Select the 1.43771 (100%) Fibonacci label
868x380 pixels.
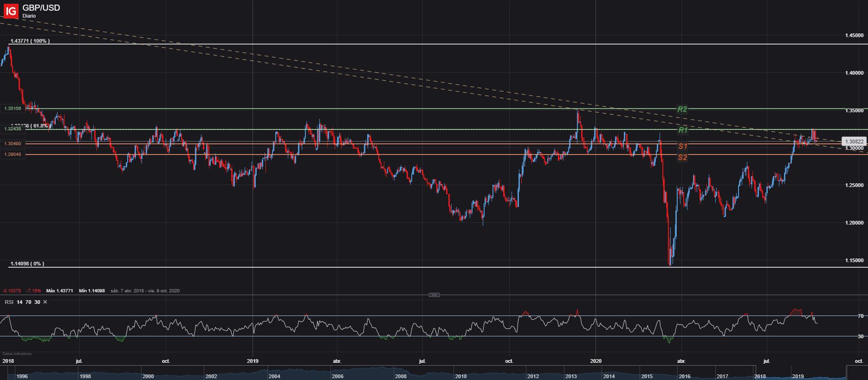point(30,41)
